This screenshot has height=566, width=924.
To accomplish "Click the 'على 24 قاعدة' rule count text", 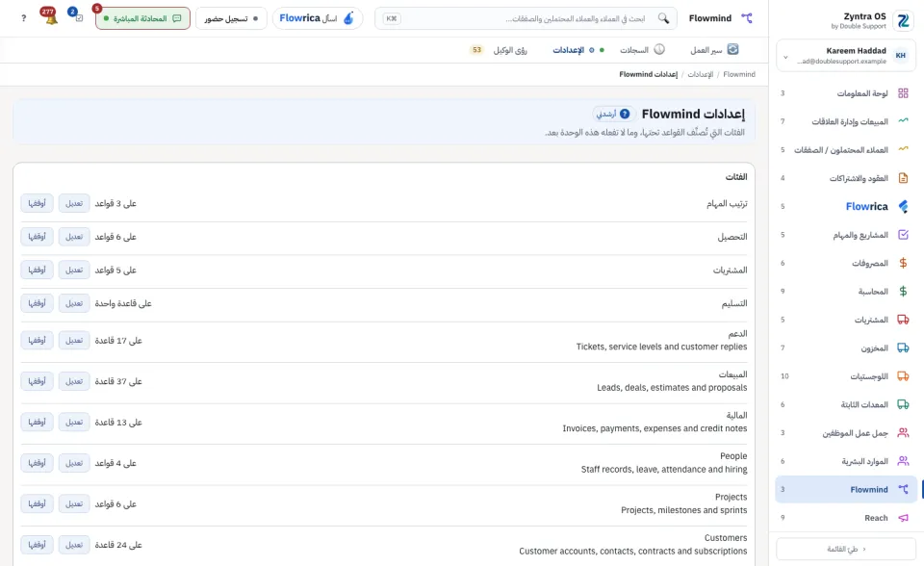I will pos(118,545).
